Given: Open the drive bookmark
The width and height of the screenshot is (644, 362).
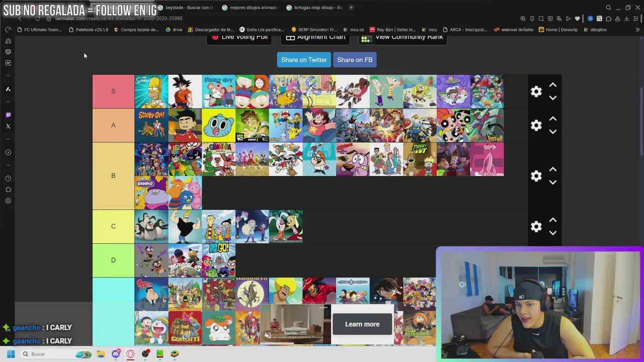Looking at the screenshot, I should point(174,30).
